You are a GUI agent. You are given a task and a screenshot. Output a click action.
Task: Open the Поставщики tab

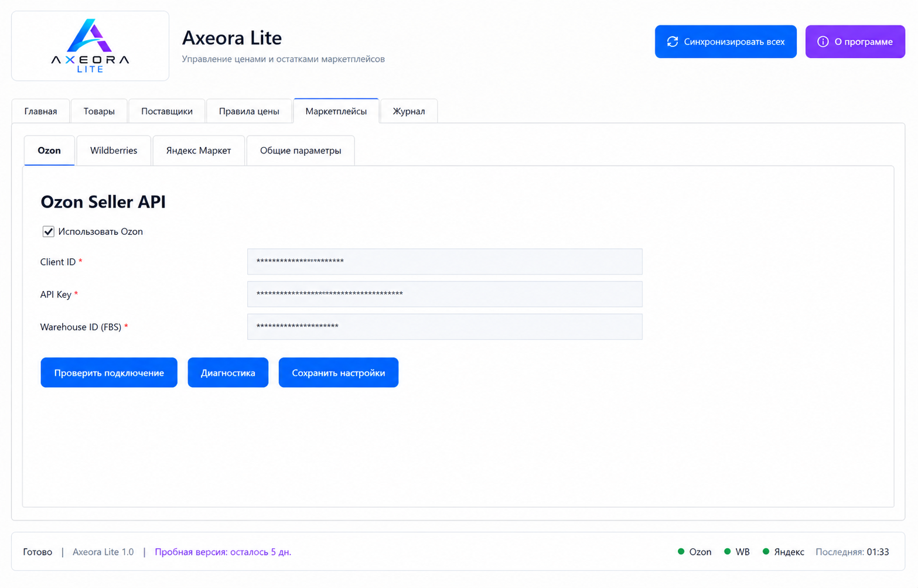click(167, 111)
